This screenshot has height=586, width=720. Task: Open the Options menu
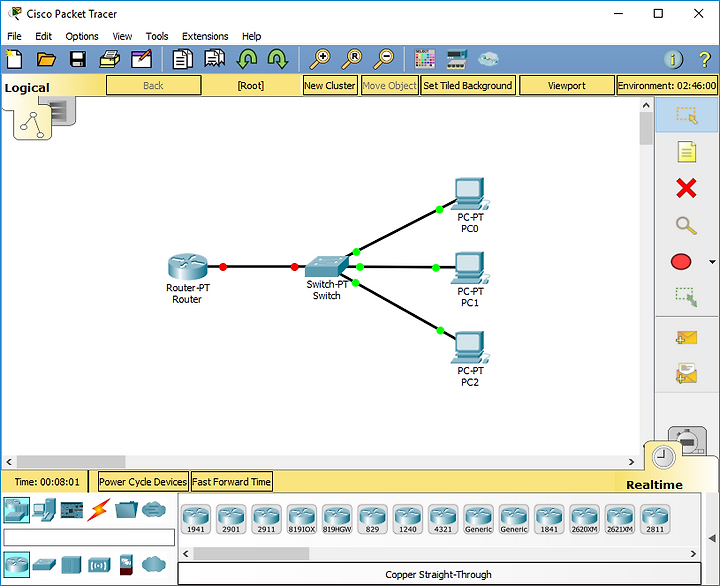coord(82,36)
